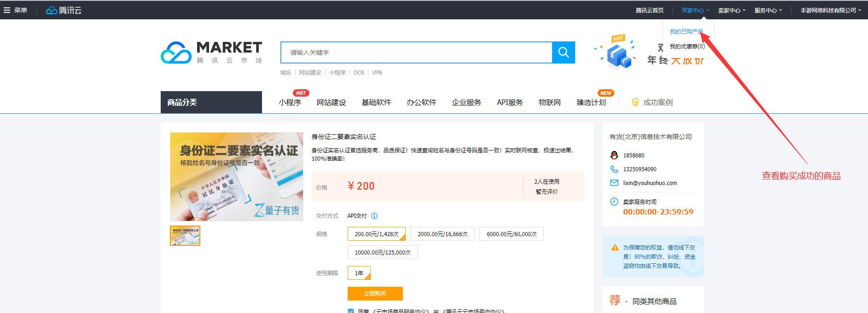Expand the 买家中心 dropdown

(x=695, y=10)
